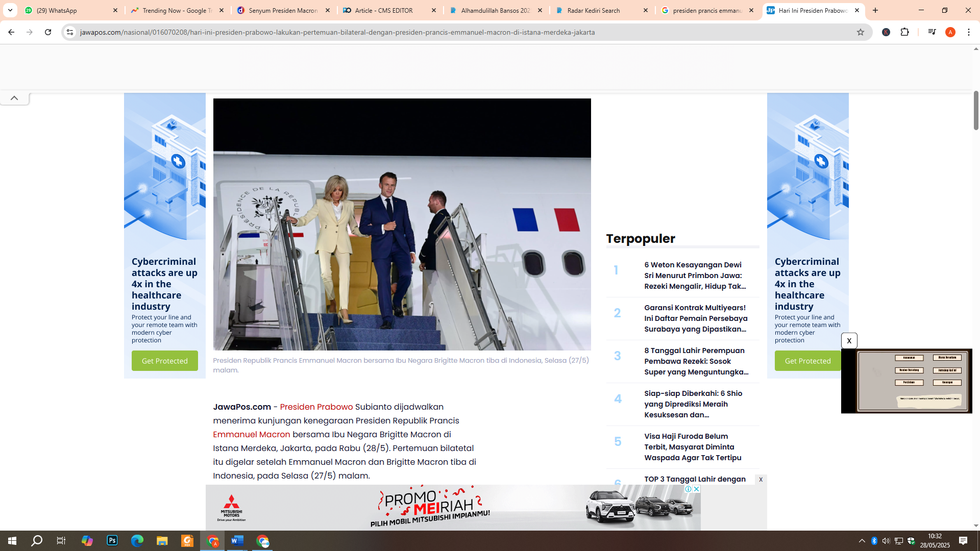Viewport: 980px width, 551px height.
Task: Collapse the header using the up-arrow button
Action: click(14, 97)
